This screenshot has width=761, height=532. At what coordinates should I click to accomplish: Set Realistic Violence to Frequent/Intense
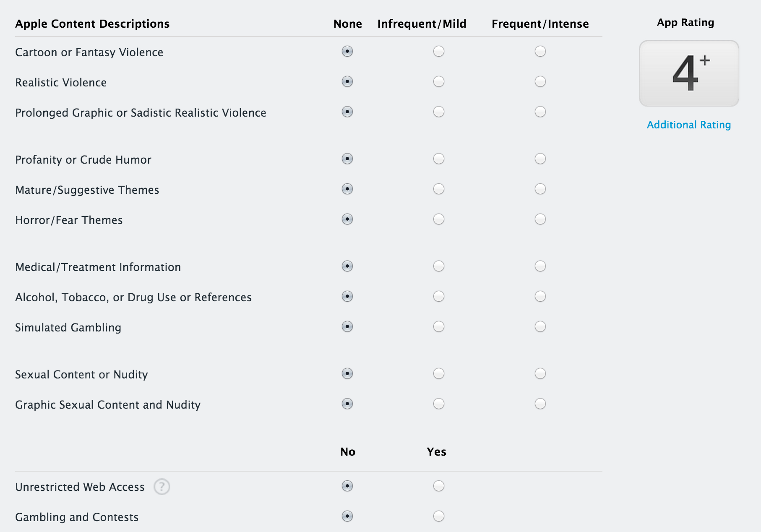[540, 81]
